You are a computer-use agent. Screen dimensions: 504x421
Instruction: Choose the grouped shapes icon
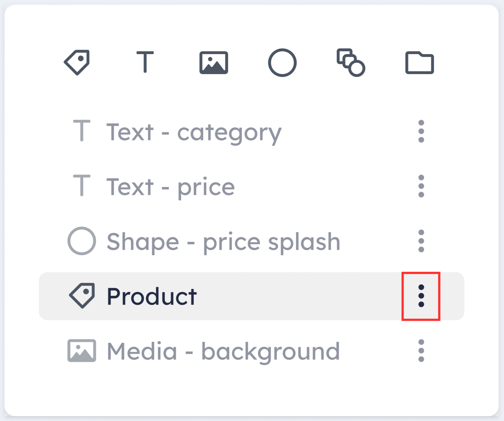pyautogui.click(x=351, y=62)
